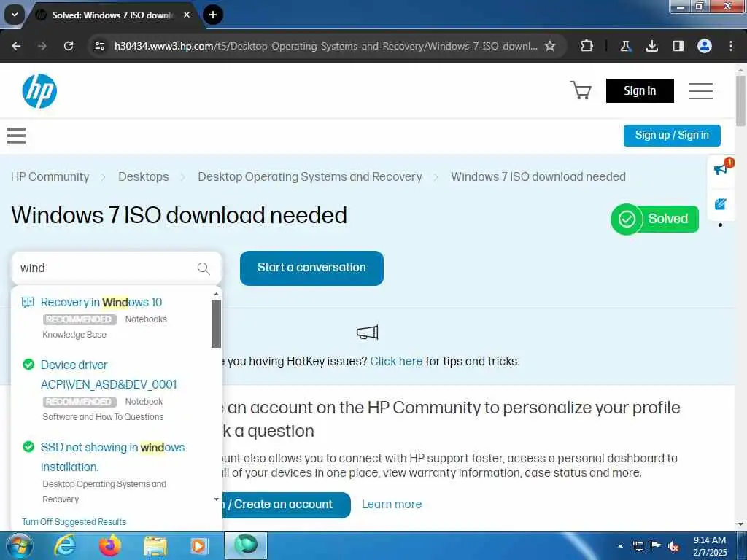The width and height of the screenshot is (747, 560).
Task: Open the shopping cart
Action: click(581, 90)
